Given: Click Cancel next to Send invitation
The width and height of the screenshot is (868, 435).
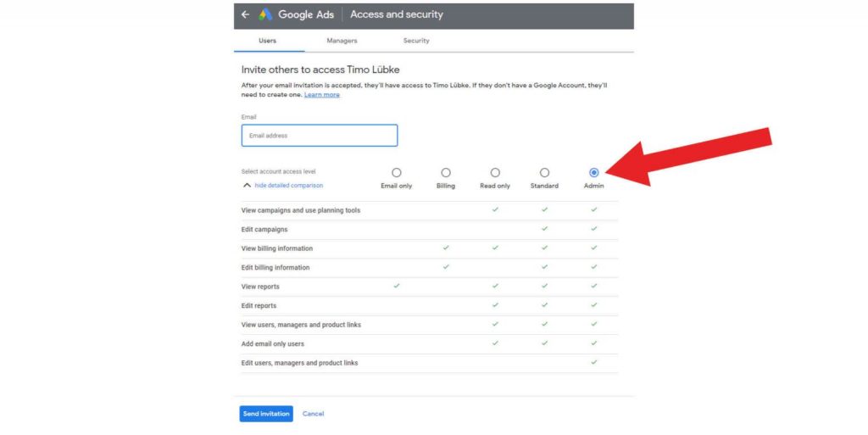Looking at the screenshot, I should pyautogui.click(x=313, y=414).
